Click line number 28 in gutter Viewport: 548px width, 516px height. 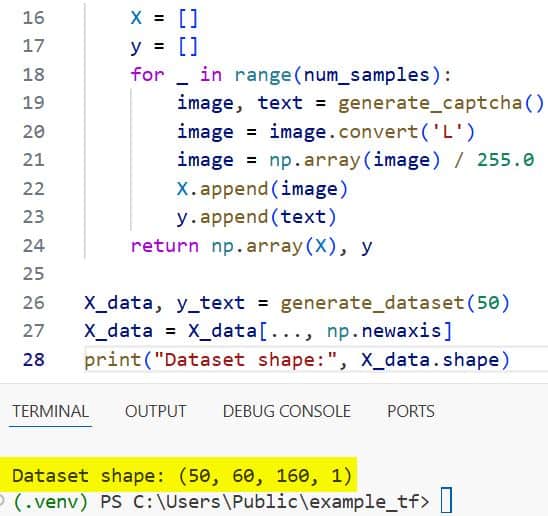click(x=34, y=360)
